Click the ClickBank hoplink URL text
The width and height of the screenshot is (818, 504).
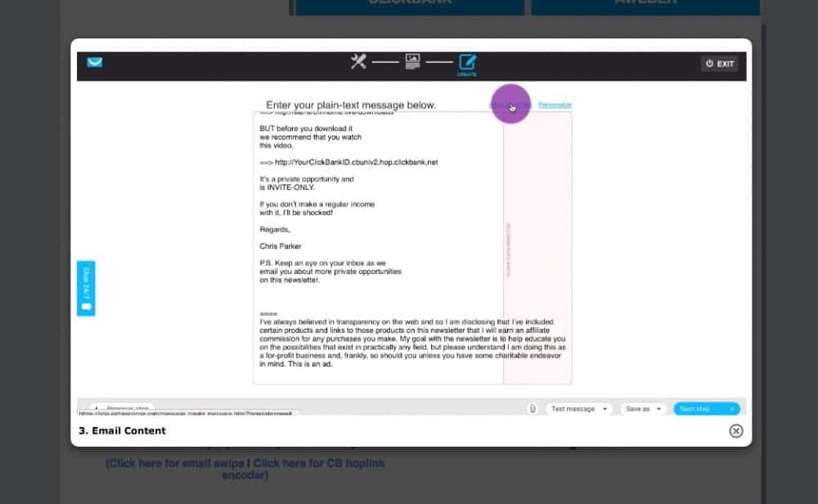pyautogui.click(x=357, y=162)
